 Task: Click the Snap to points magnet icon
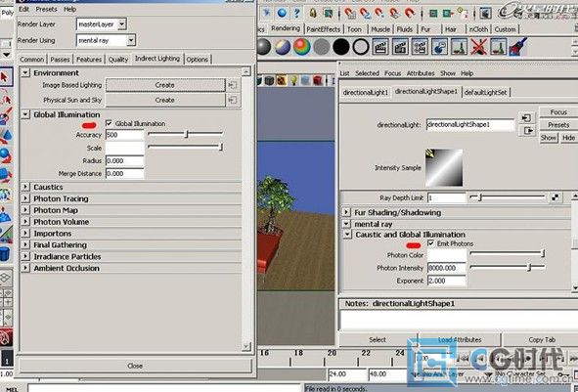click(x=379, y=13)
